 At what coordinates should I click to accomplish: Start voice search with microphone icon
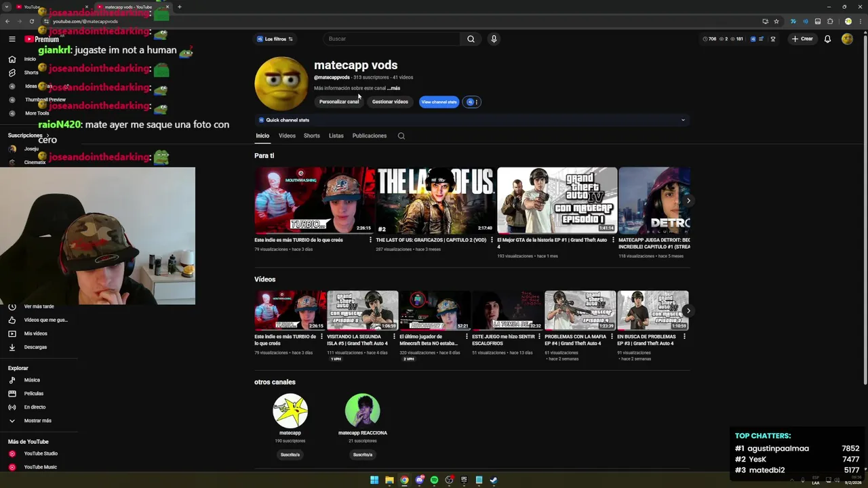pos(494,39)
